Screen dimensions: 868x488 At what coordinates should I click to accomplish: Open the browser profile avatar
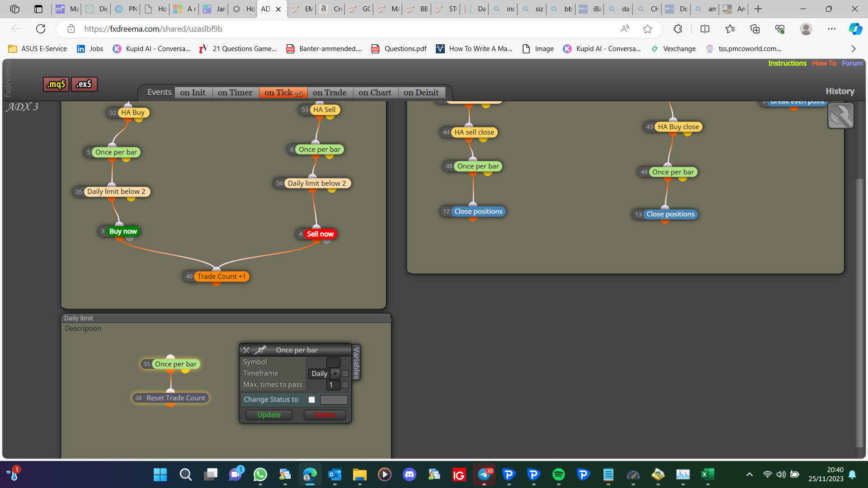tap(806, 29)
